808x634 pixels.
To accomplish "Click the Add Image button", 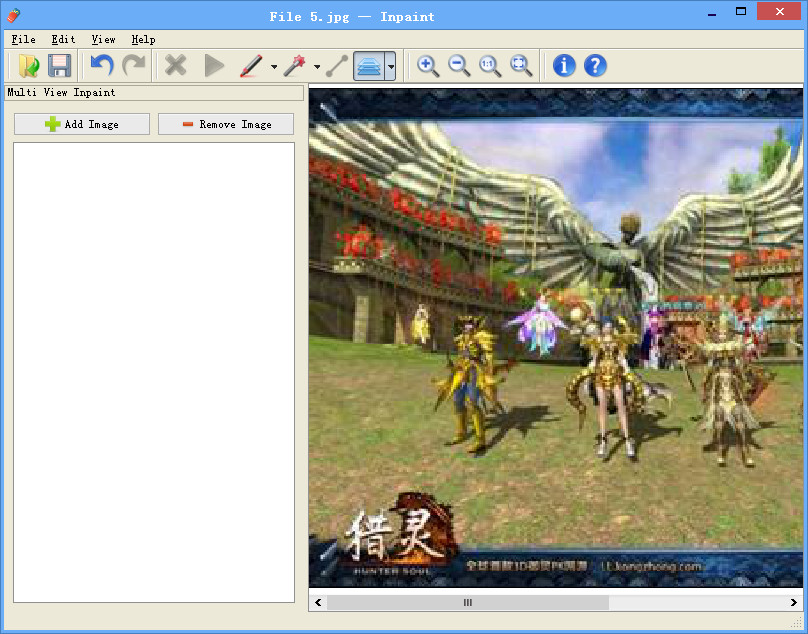I will point(82,124).
